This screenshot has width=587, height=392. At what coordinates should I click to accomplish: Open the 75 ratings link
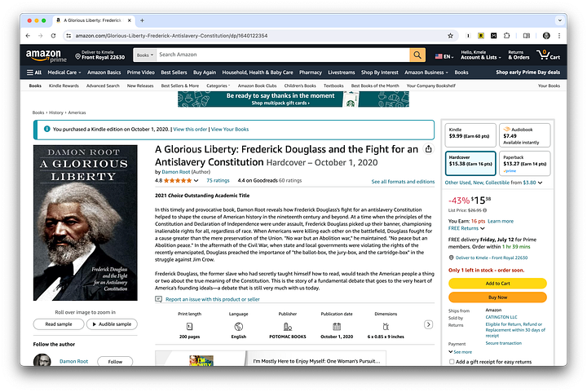tap(218, 180)
